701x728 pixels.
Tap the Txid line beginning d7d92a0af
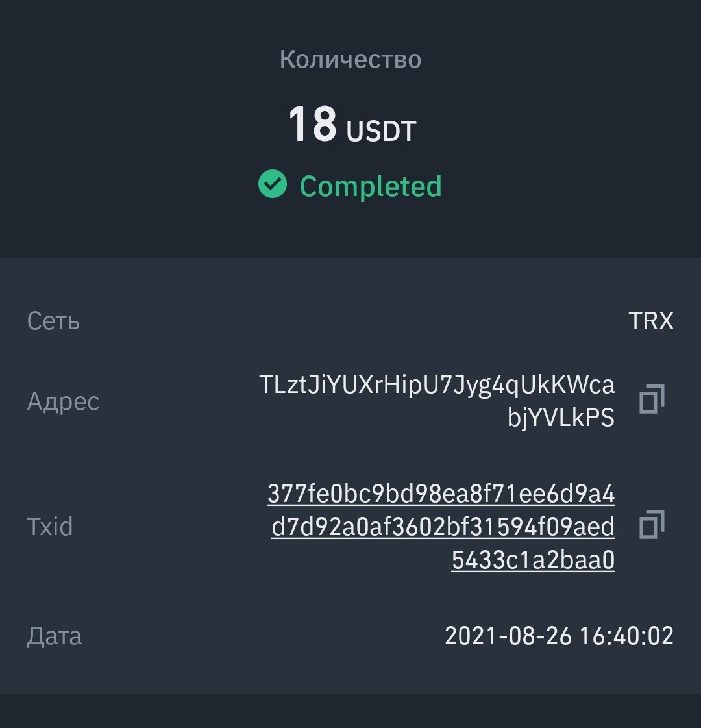443,527
